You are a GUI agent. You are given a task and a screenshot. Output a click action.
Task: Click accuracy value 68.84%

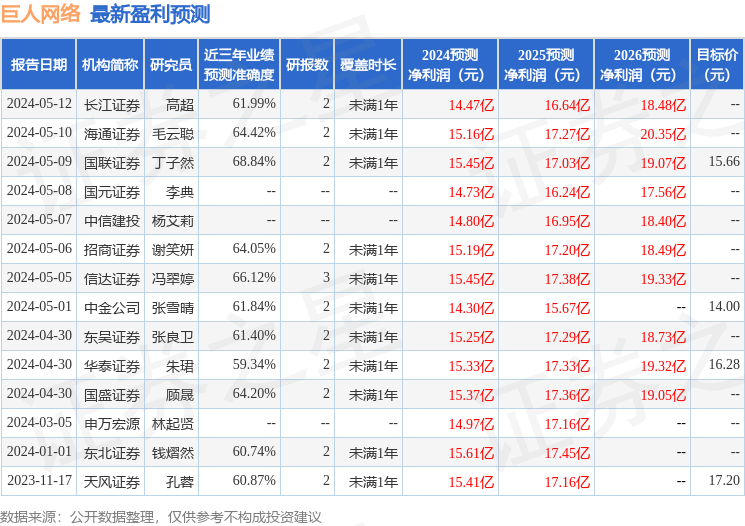[x=254, y=162]
